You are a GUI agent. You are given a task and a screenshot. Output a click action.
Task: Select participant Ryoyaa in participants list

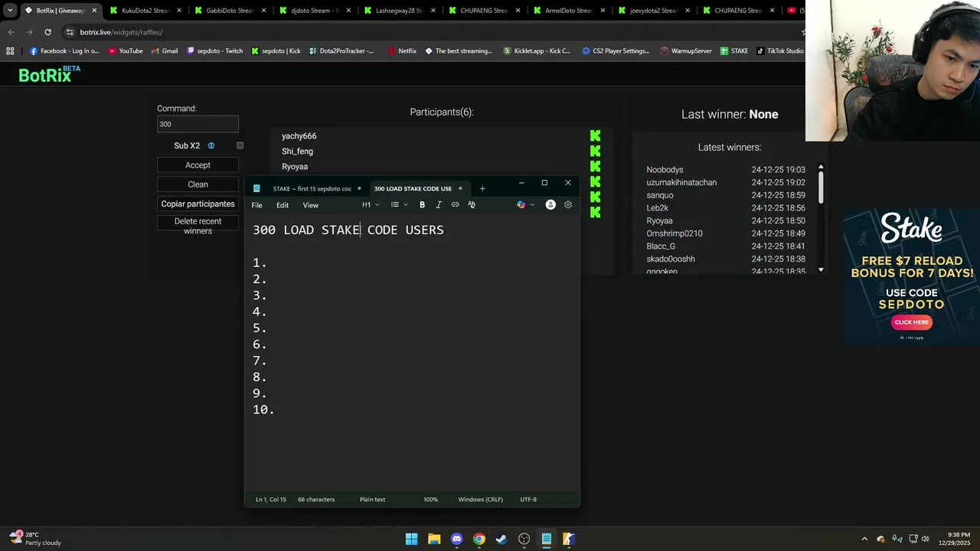295,167
